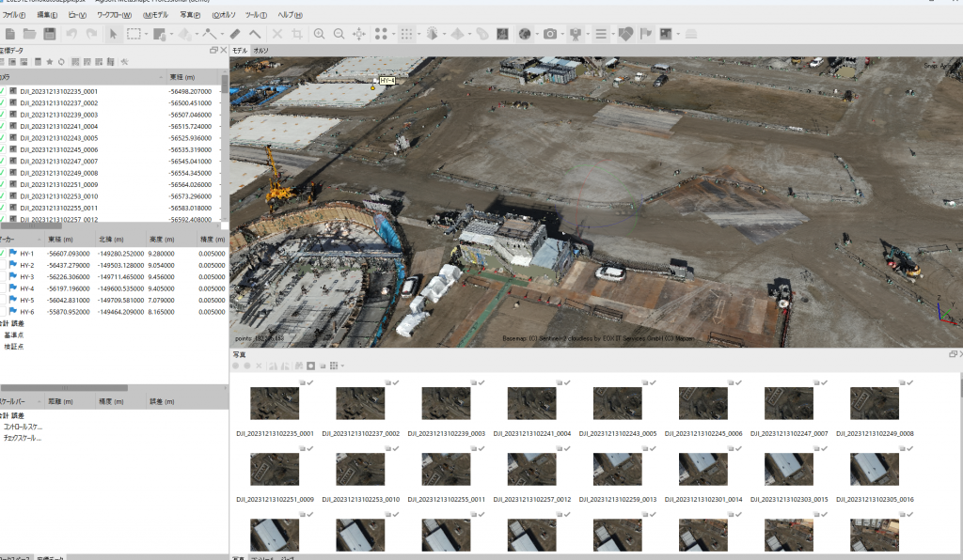Show the dense point cloud view

[406, 35]
